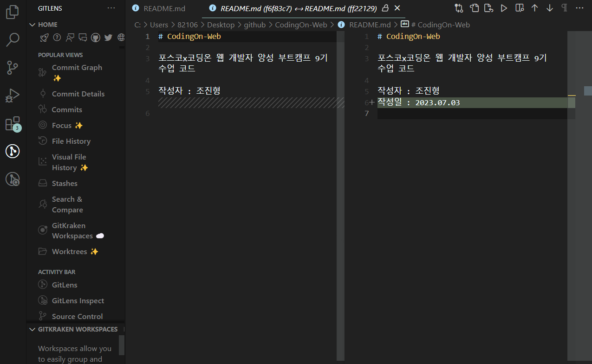The height and width of the screenshot is (364, 592).
Task: Click the GitHub octocat icon
Action: pyautogui.click(x=95, y=38)
